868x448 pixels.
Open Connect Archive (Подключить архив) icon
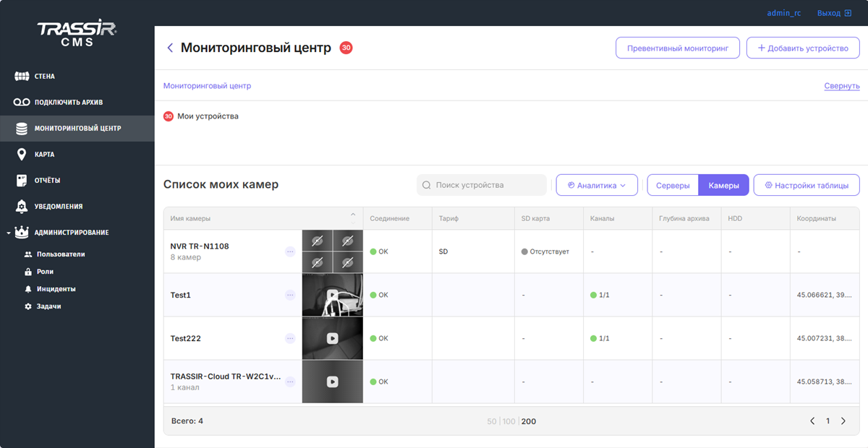(22, 103)
